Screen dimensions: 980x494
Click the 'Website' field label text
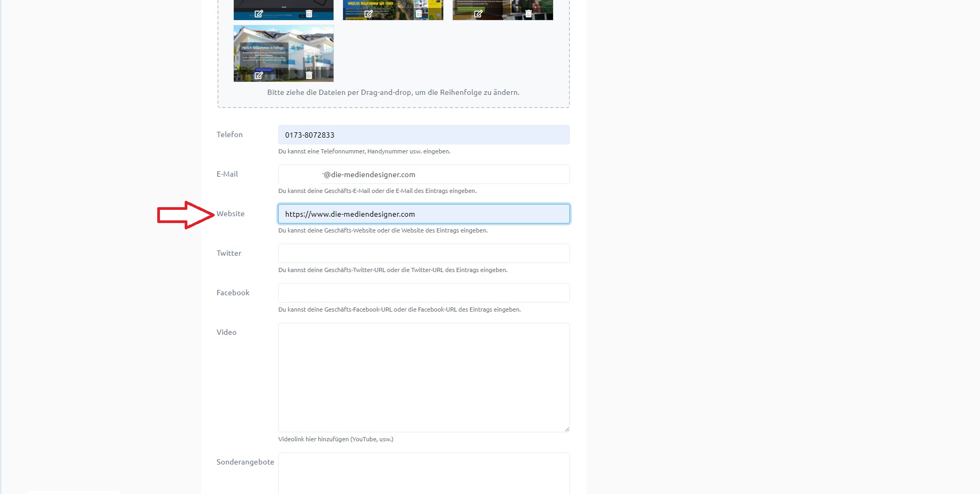pos(231,214)
